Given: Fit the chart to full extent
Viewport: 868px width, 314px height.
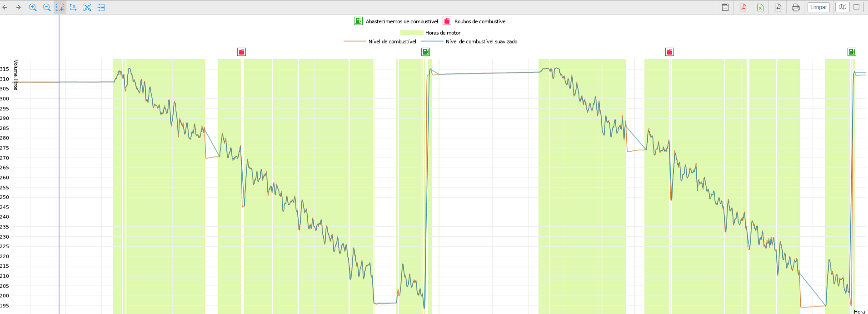Looking at the screenshot, I should pyautogui.click(x=87, y=7).
